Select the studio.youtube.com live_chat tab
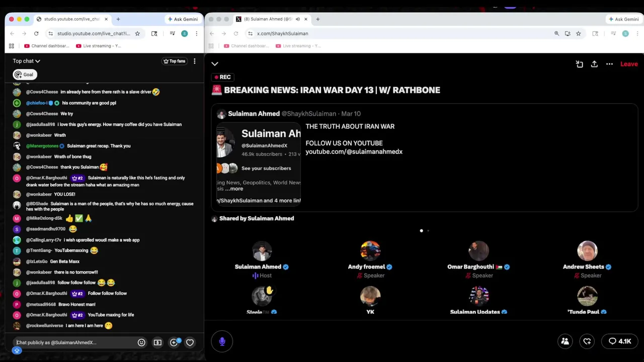 (72, 19)
